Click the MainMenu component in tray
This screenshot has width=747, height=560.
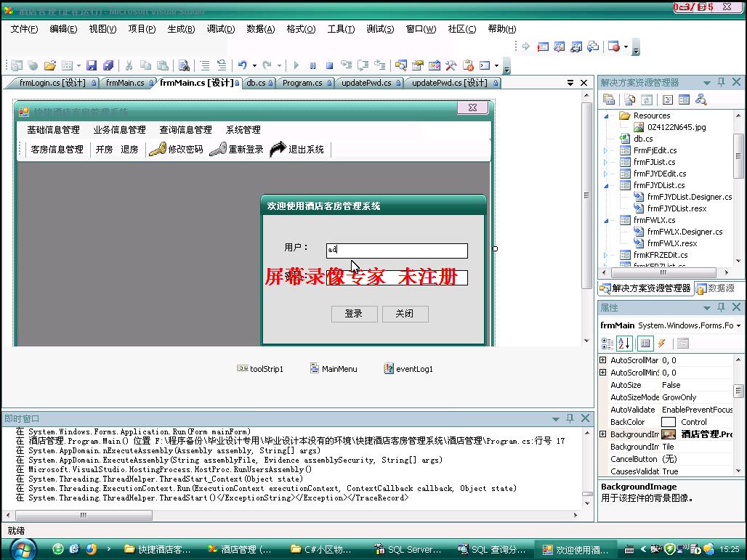coord(334,368)
